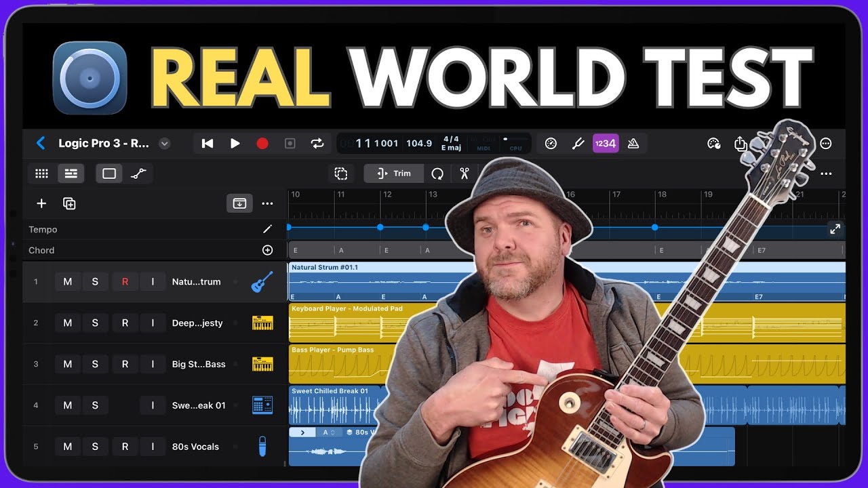Start playback with the Play button

pyautogui.click(x=235, y=144)
